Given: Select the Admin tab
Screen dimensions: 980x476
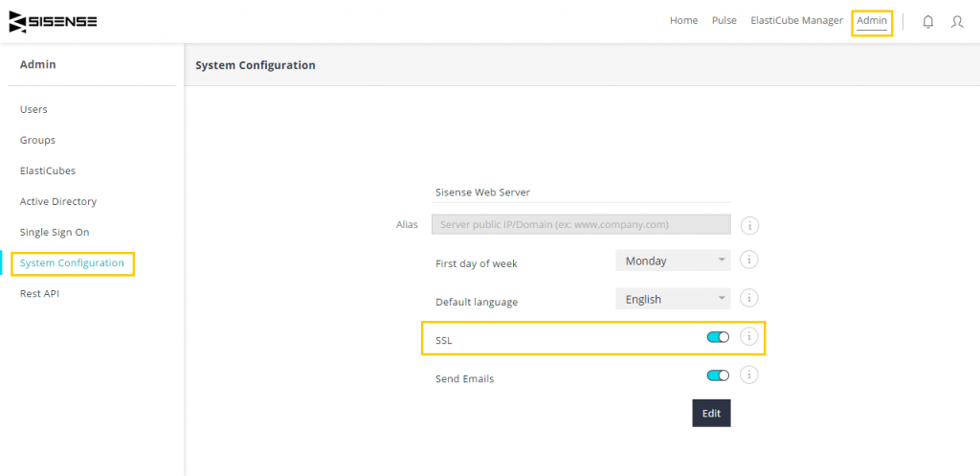Looking at the screenshot, I should coord(872,21).
